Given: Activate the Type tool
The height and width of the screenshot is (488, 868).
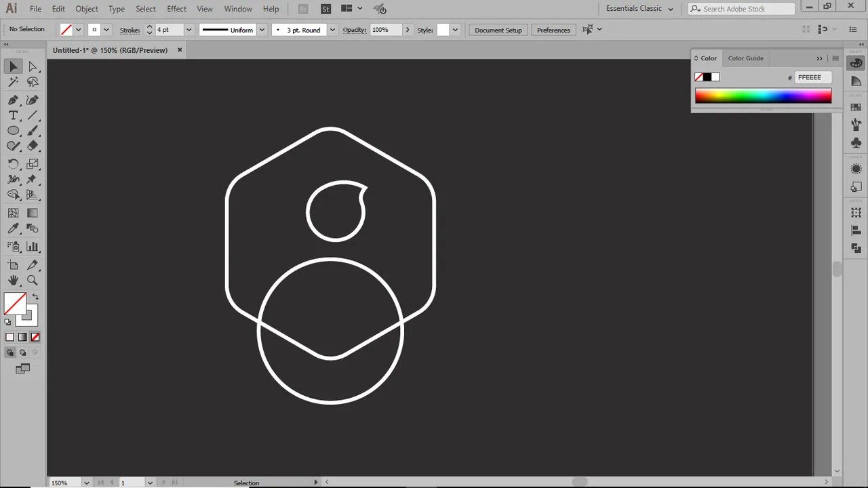Looking at the screenshot, I should [x=14, y=116].
